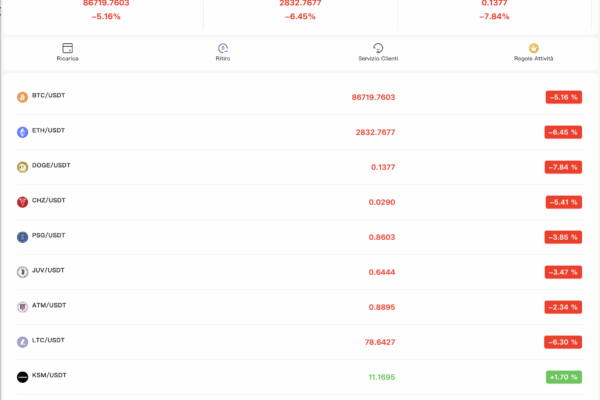This screenshot has height=400, width=600.
Task: Open the Regole Attività crown icon
Action: coord(534,48)
